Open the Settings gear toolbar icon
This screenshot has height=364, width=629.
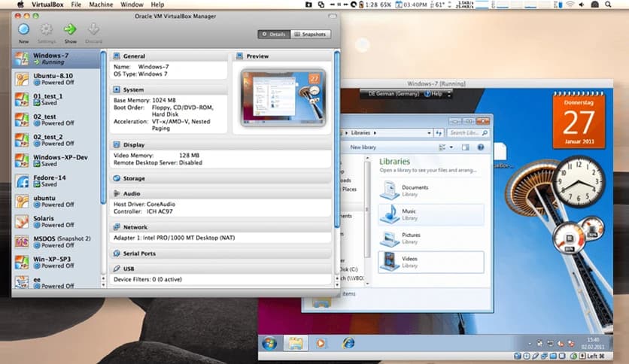(47, 29)
